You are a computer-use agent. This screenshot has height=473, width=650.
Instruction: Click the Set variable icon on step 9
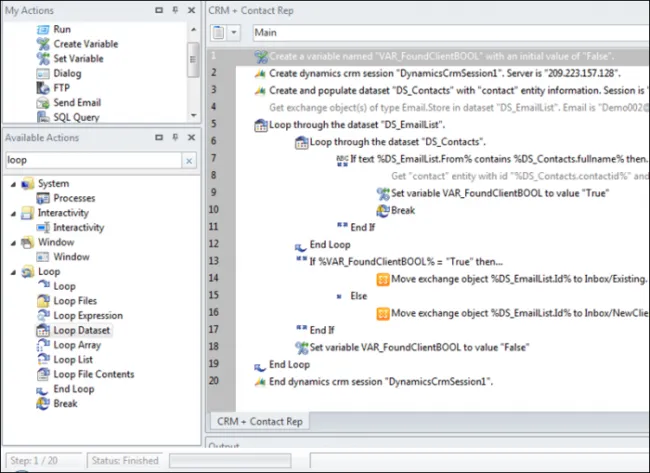pyautogui.click(x=383, y=193)
